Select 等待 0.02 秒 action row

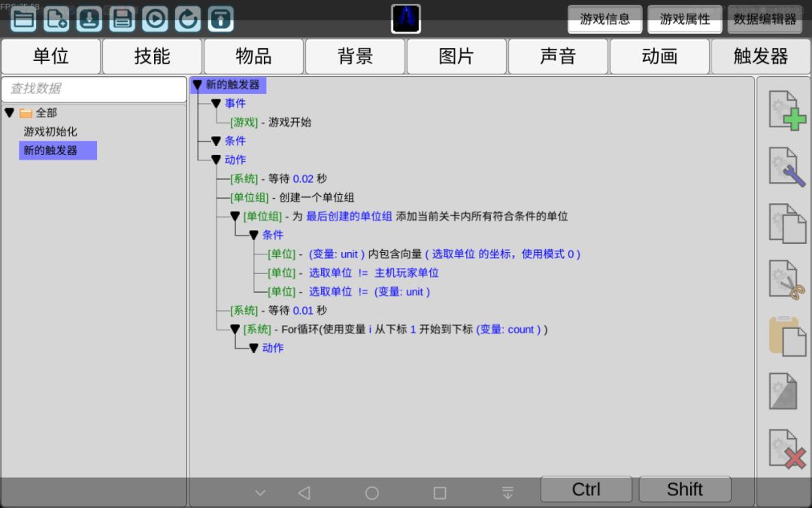279,179
